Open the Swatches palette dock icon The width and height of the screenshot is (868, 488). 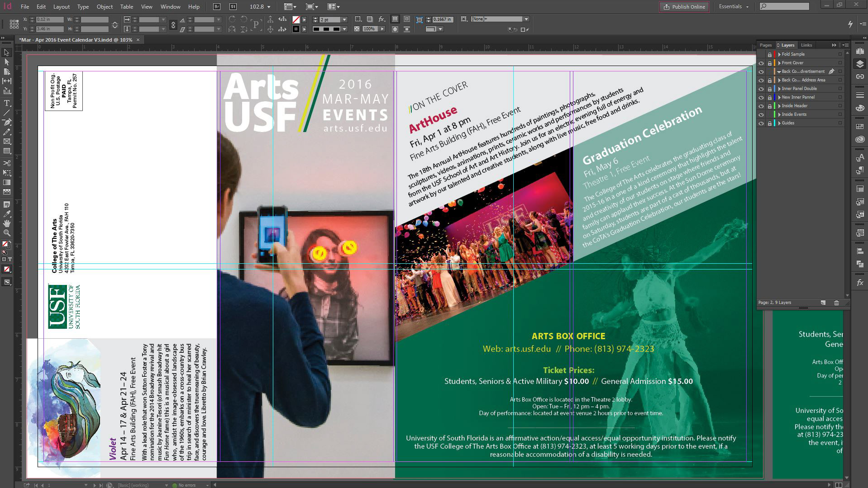[x=860, y=127]
